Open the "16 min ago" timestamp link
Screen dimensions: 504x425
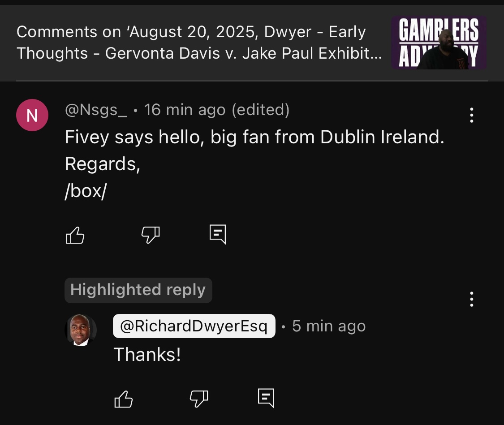point(185,110)
